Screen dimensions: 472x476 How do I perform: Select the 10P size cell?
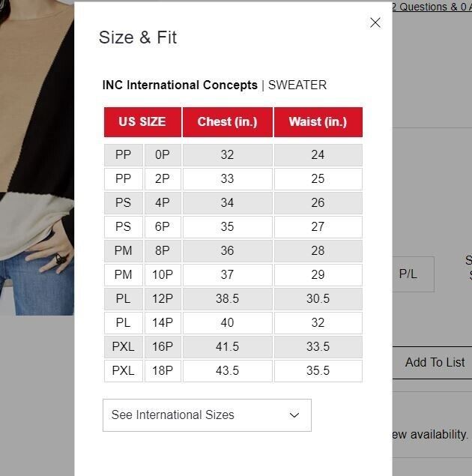click(163, 275)
